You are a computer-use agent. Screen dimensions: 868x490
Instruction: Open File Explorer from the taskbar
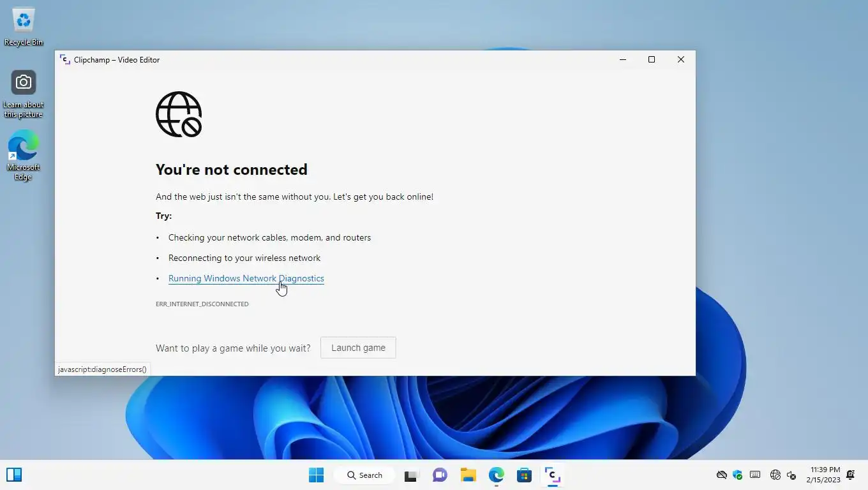click(468, 475)
